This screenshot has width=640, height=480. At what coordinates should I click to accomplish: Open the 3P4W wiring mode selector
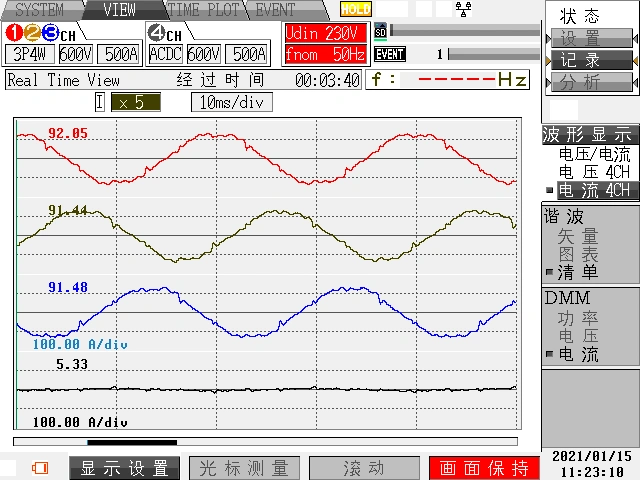click(30, 54)
